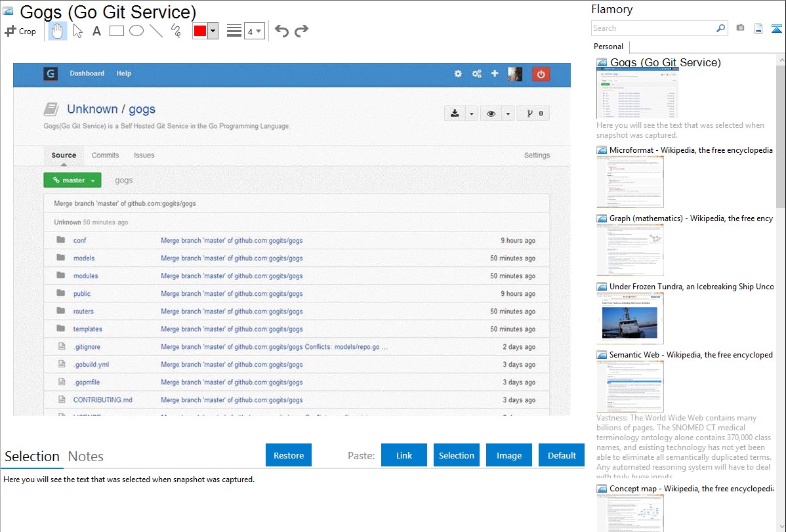Open the CONTRIBUTING.md file
786x532 pixels.
(103, 400)
